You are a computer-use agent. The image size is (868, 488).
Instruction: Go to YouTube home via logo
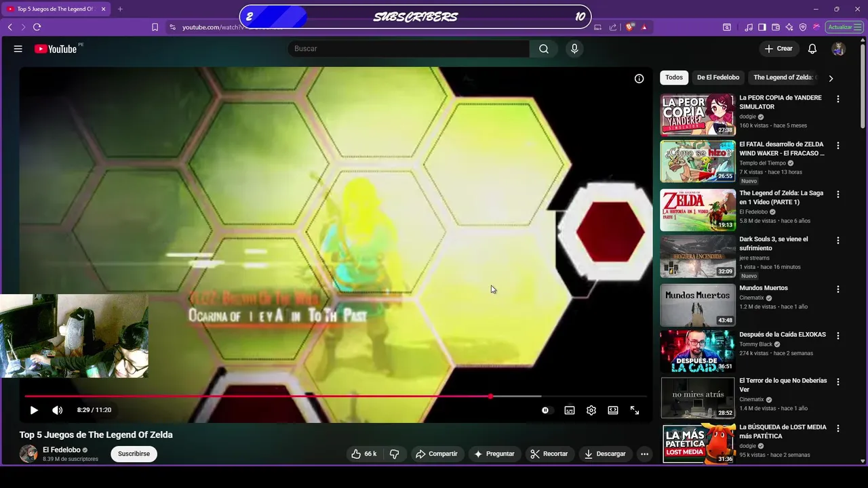(56, 49)
